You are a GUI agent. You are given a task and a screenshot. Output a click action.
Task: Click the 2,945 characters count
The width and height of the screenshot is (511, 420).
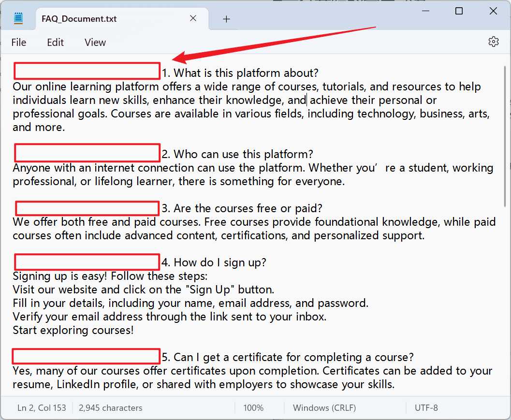pyautogui.click(x=111, y=408)
